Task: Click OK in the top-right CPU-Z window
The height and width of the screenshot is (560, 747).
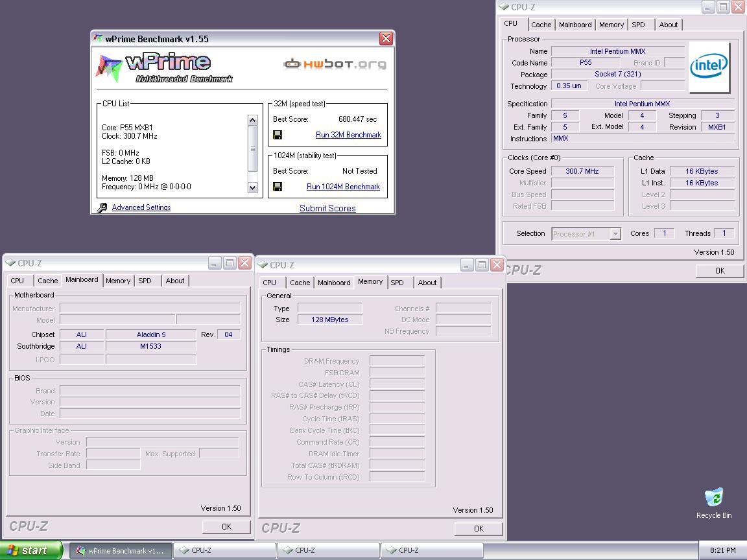Action: click(720, 270)
